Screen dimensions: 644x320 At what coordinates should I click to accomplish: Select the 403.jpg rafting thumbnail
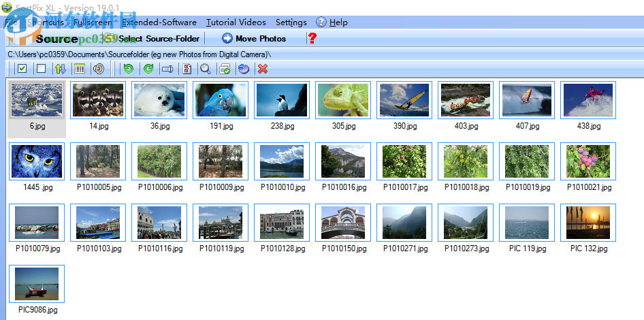point(466,100)
